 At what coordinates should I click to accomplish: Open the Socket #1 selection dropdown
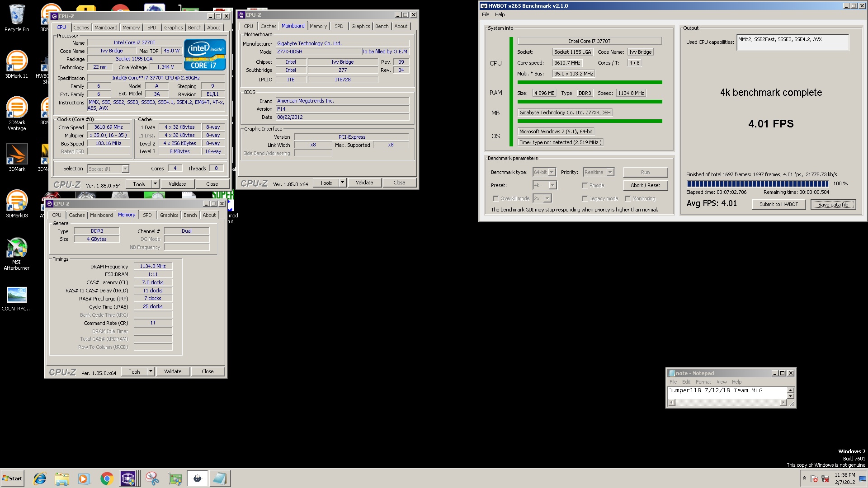[x=108, y=169]
